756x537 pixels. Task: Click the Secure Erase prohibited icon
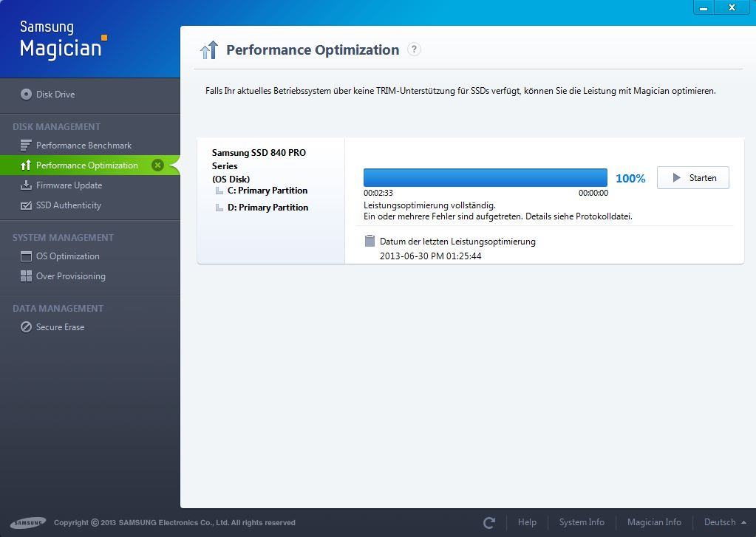click(x=26, y=327)
